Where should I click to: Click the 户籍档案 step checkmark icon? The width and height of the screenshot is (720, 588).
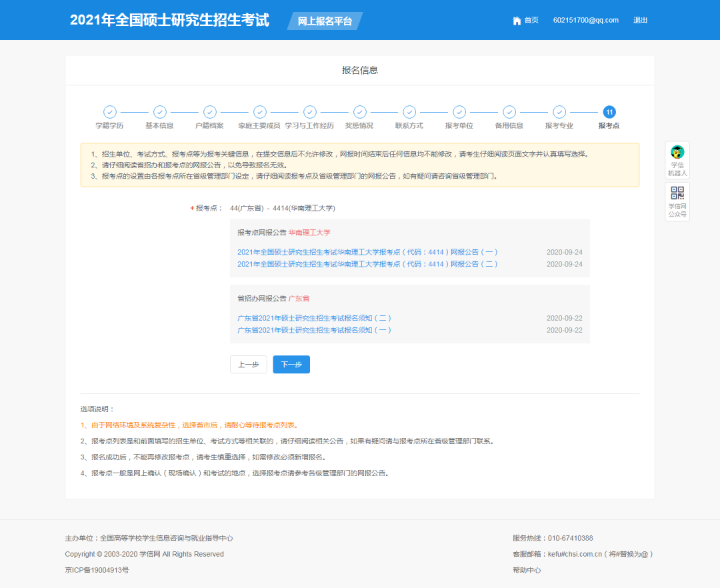(x=210, y=113)
